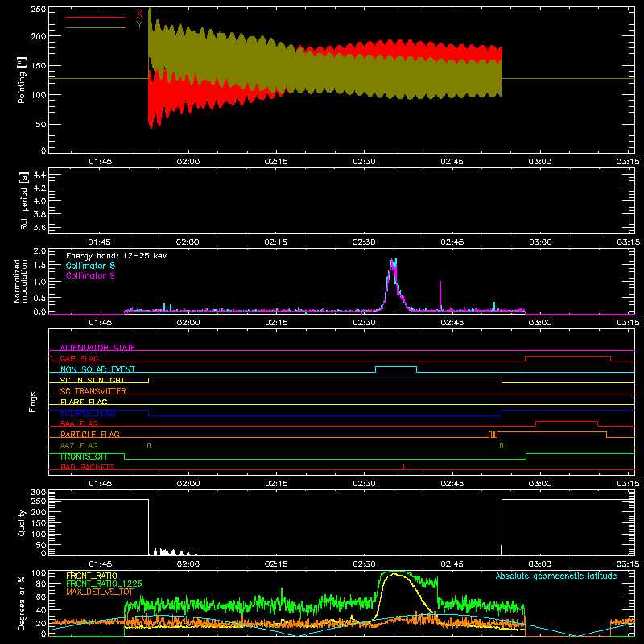
Task: Click the BAD_PACKETS tick mark
Action: pyautogui.click(x=403, y=467)
